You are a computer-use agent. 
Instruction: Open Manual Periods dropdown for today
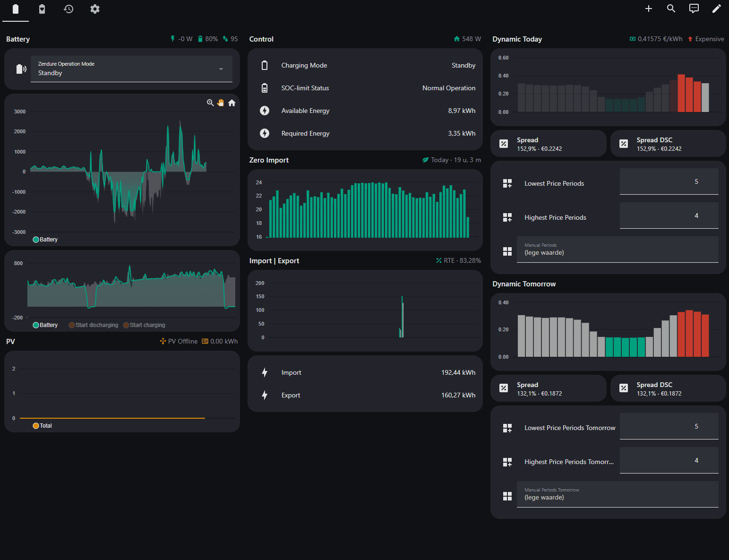tap(618, 250)
